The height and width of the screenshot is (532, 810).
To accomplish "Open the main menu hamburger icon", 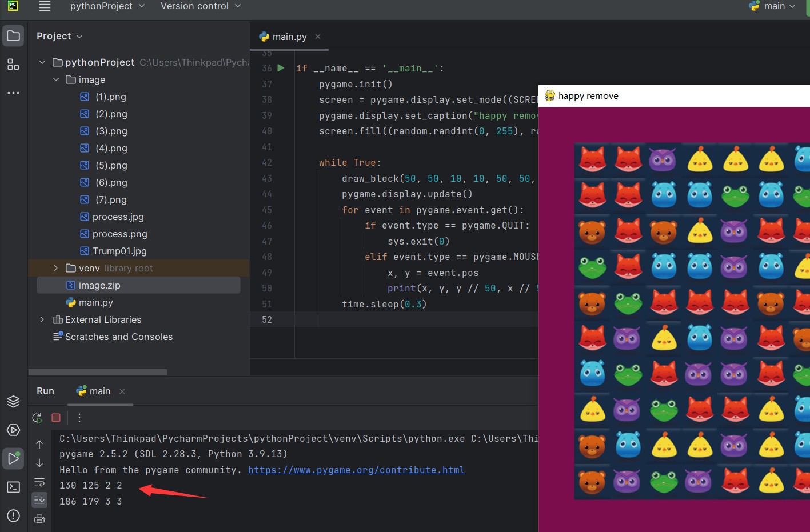I will pos(45,6).
